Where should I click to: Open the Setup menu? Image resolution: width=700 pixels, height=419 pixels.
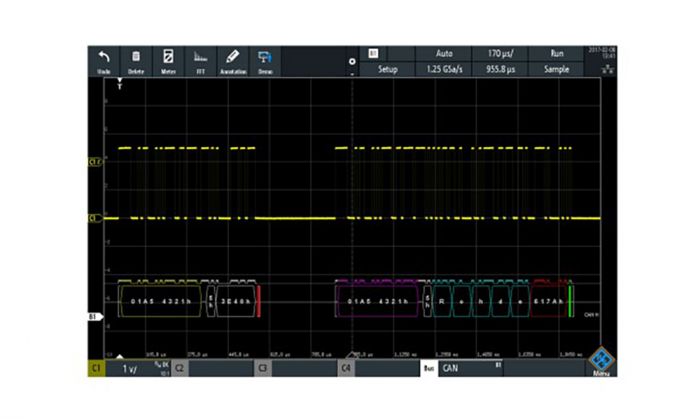tap(387, 70)
